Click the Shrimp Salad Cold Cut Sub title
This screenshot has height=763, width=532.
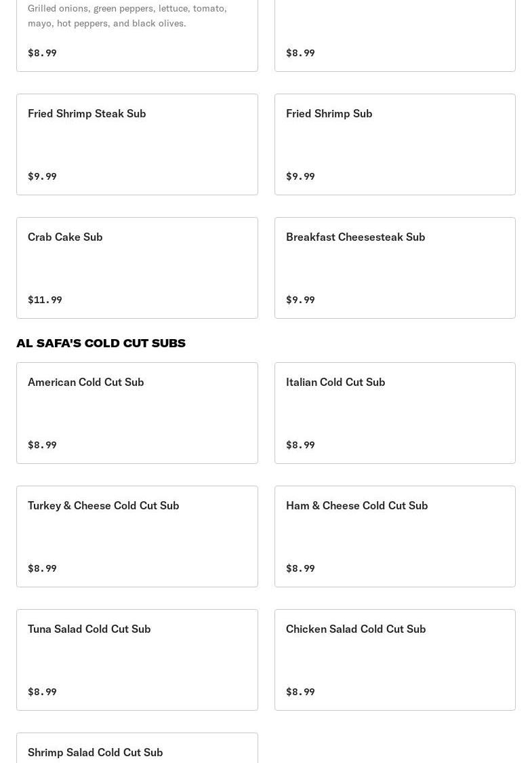(x=96, y=752)
